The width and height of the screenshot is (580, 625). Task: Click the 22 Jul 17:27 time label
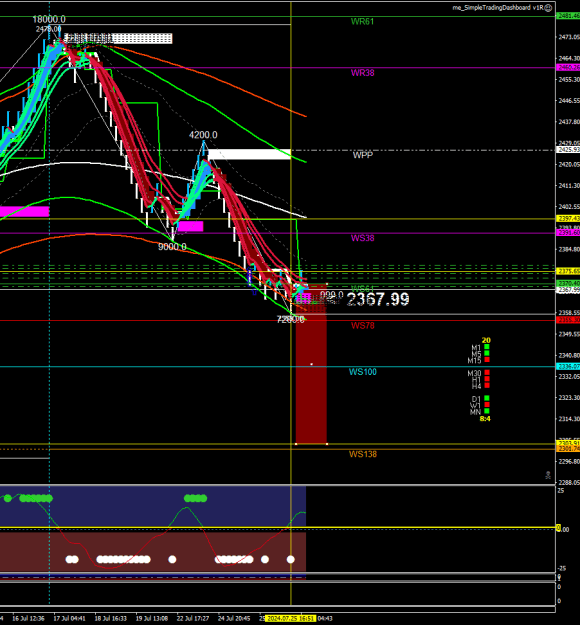[193, 619]
